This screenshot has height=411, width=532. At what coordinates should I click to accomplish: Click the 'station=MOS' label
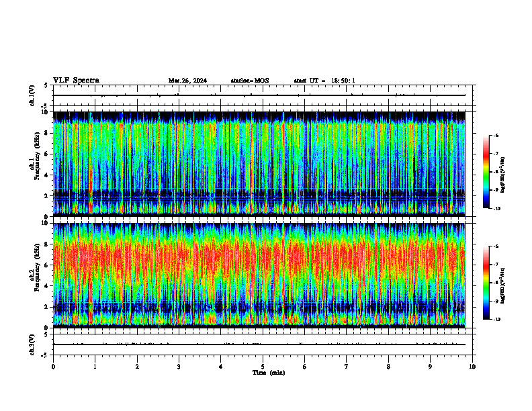(250, 81)
